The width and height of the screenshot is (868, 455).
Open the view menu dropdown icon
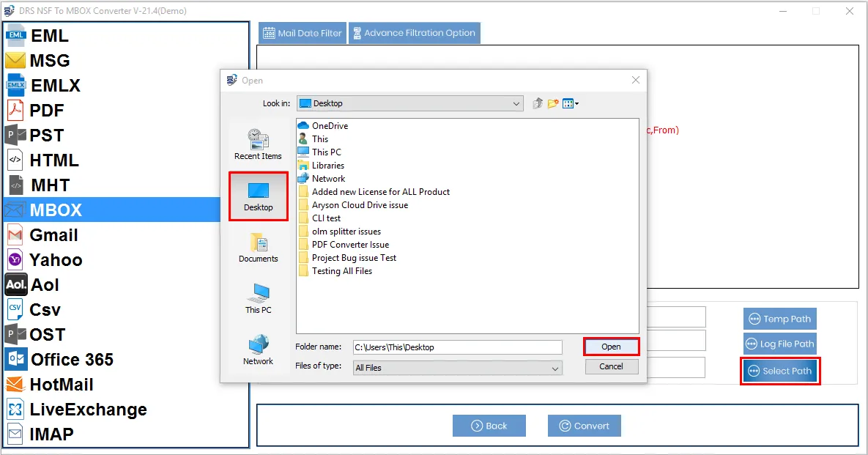[x=570, y=103]
